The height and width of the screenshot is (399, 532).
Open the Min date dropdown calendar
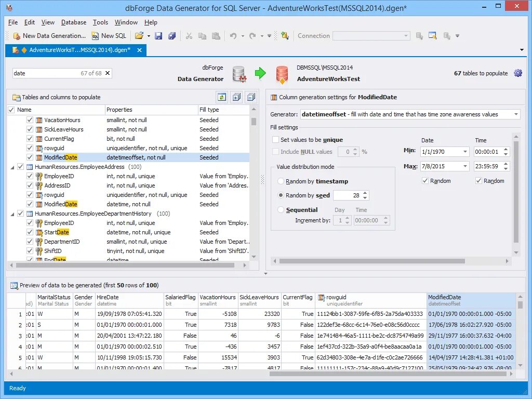tap(465, 152)
